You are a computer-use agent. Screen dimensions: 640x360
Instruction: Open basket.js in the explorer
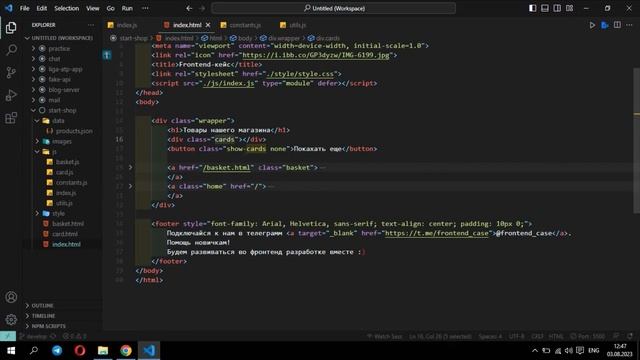point(67,162)
